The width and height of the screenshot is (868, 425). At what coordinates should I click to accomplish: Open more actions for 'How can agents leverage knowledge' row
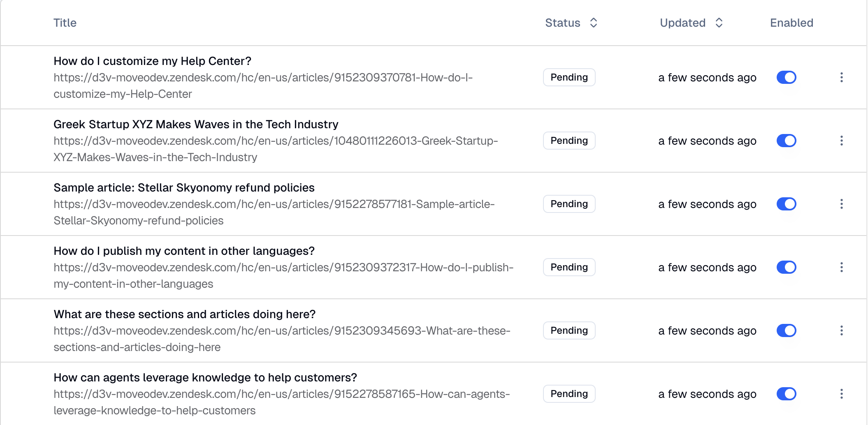(841, 394)
